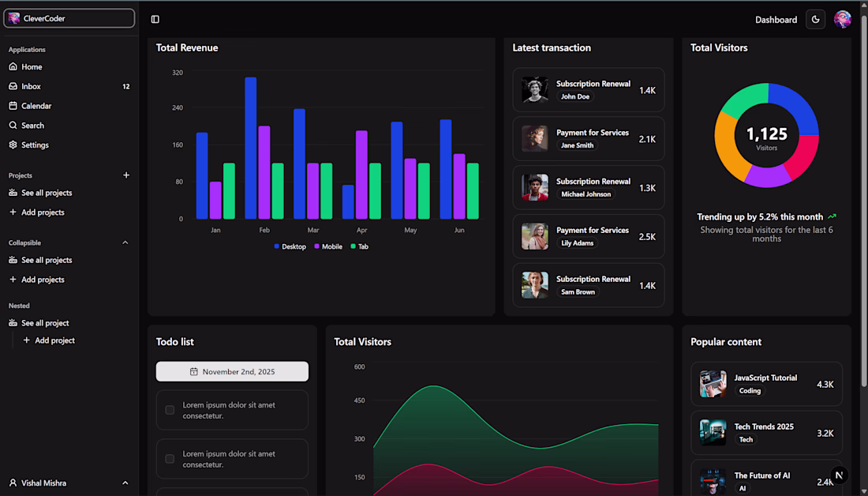Click John Doe's avatar thumbnail

tap(535, 90)
